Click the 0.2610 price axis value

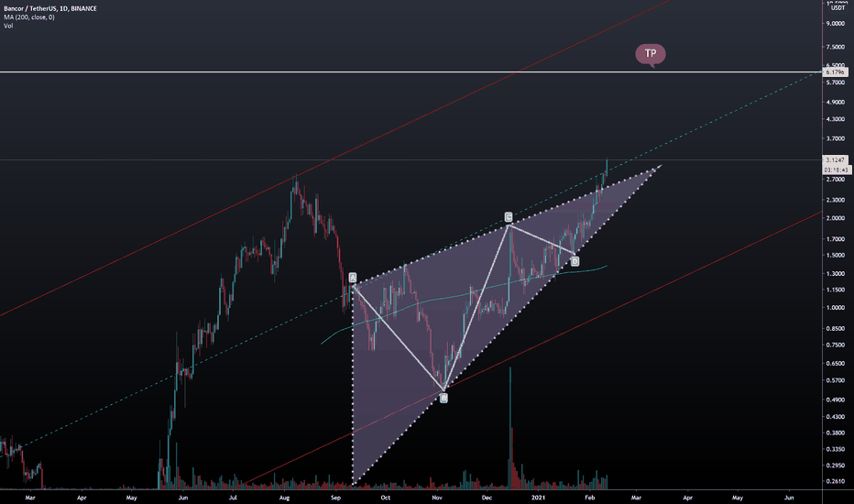(835, 481)
